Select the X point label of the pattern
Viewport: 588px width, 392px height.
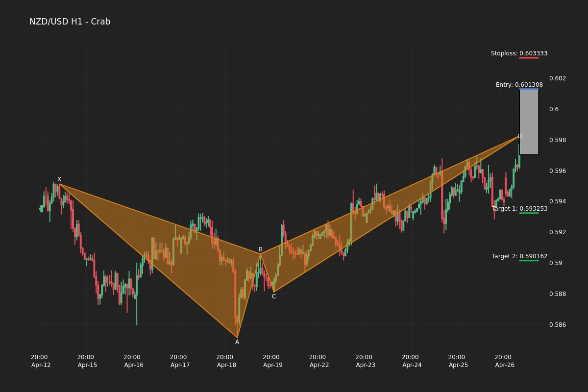click(x=59, y=179)
